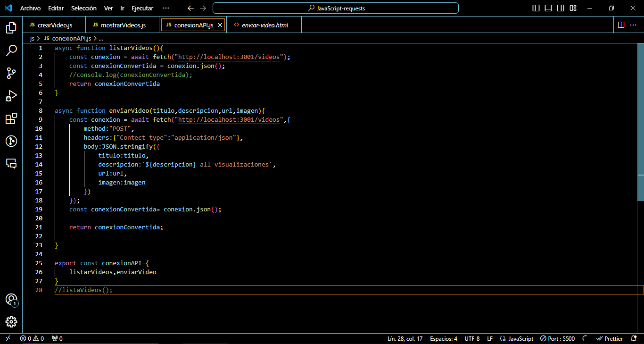The image size is (644, 344).
Task: Click the forwarded ports indicator showing 0
Action: pyautogui.click(x=58, y=338)
